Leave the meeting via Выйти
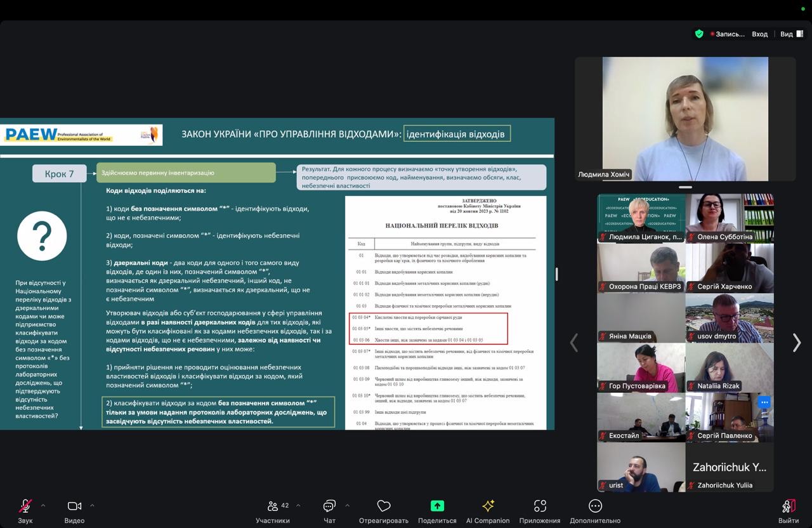812x528 pixels. (789, 506)
